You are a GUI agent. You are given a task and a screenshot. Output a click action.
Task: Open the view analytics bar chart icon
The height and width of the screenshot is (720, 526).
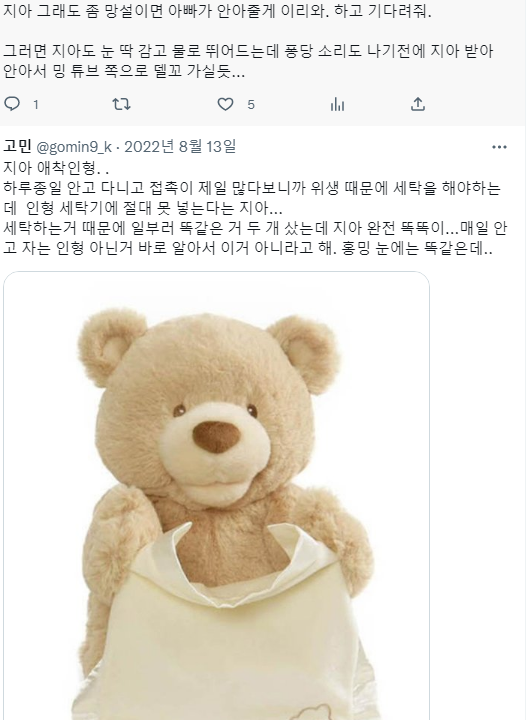[337, 104]
